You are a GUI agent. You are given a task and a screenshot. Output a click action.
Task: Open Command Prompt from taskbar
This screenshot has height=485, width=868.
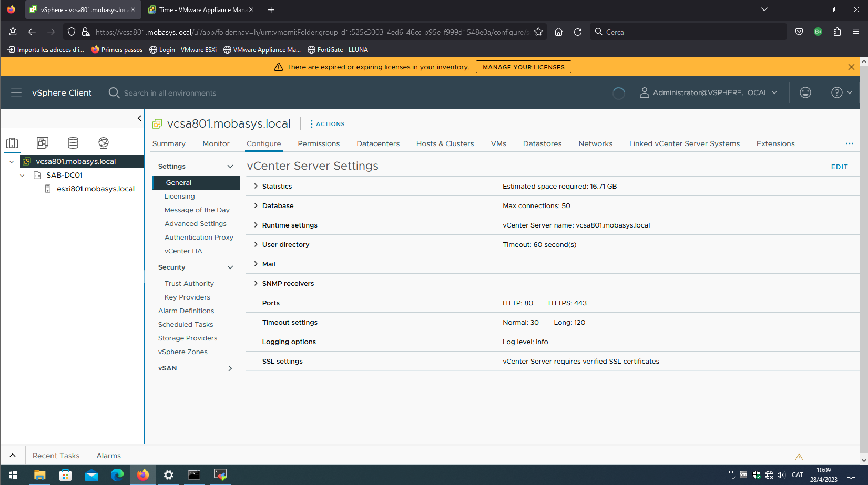click(x=194, y=475)
